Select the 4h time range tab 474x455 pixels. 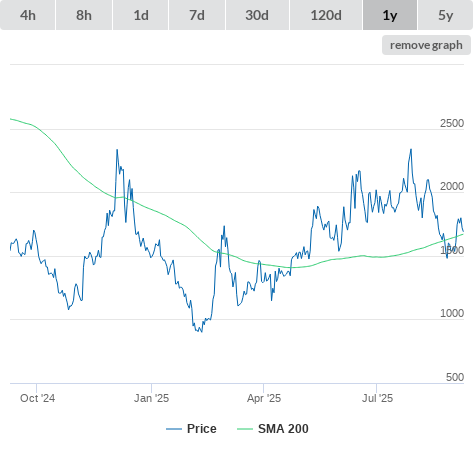tap(27, 15)
